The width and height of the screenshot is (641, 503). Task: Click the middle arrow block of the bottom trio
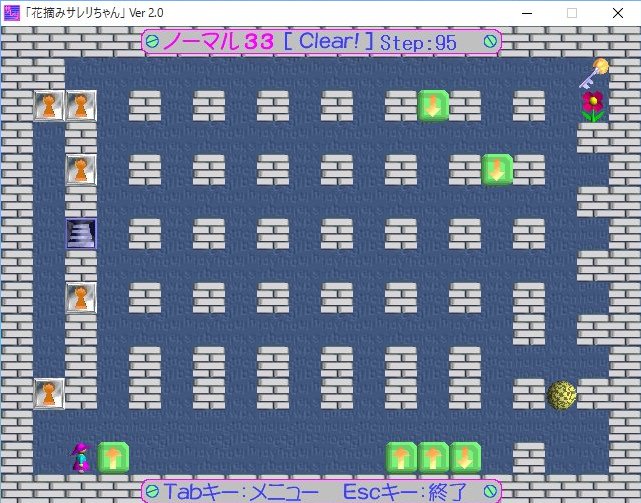click(433, 457)
